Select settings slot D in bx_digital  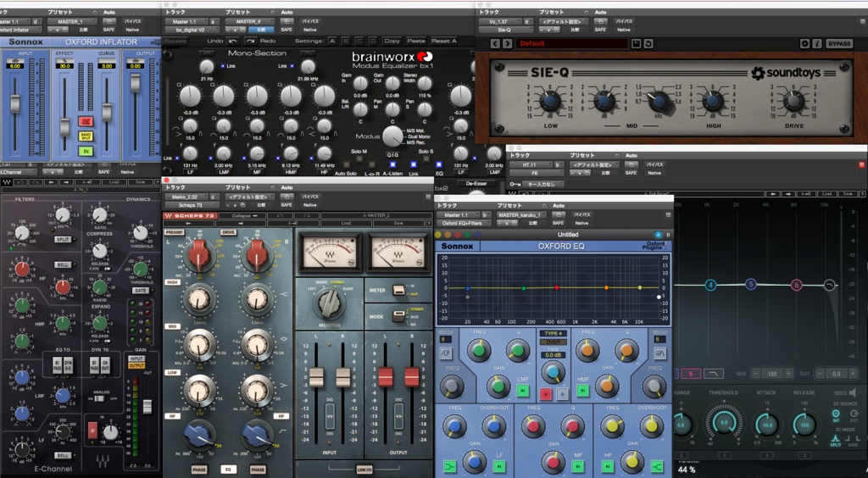pos(374,41)
